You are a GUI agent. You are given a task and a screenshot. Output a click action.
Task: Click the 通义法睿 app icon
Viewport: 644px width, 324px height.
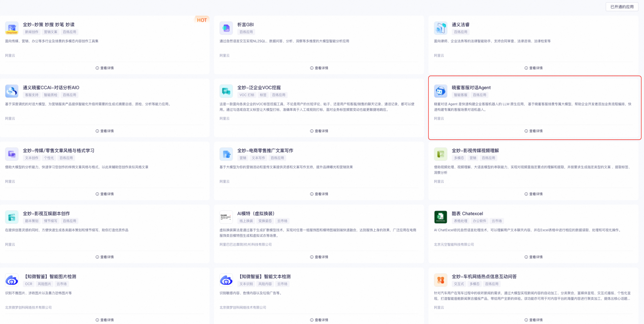pos(440,28)
